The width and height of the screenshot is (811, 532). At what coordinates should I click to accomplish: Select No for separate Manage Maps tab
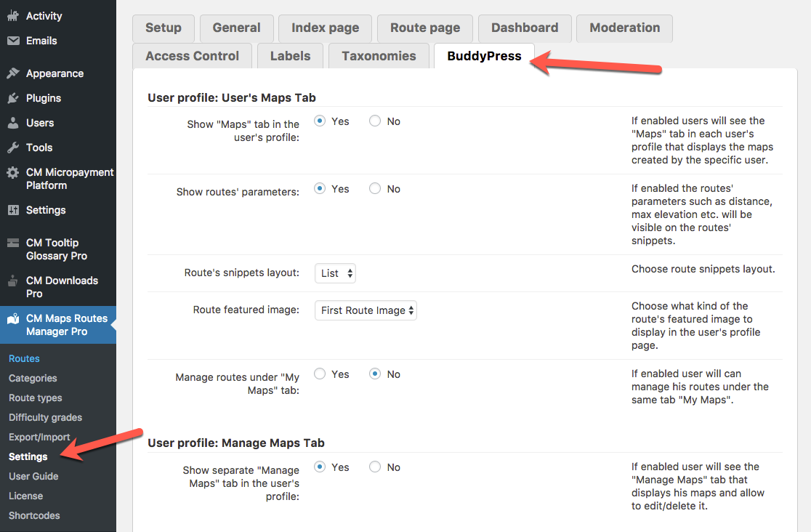click(x=375, y=467)
